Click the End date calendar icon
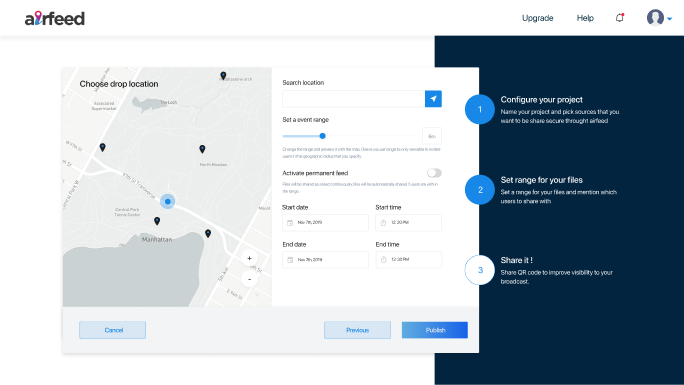The image size is (684, 385). (x=290, y=260)
